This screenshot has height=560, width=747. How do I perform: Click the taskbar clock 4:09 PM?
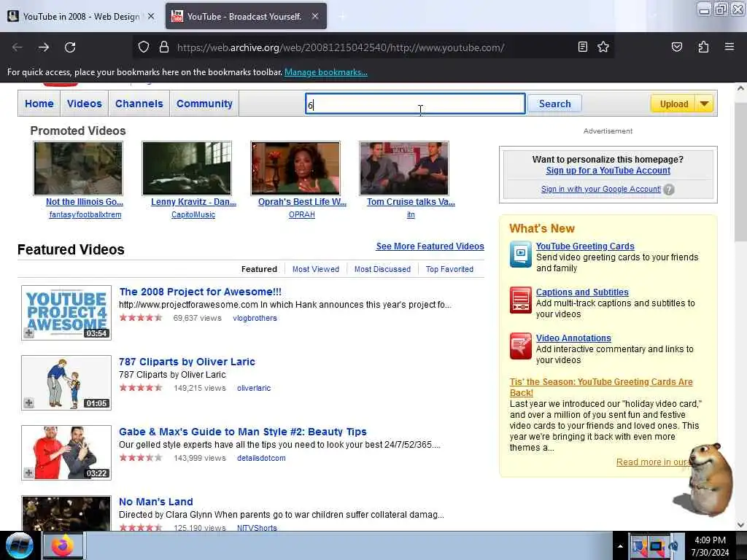coord(710,540)
